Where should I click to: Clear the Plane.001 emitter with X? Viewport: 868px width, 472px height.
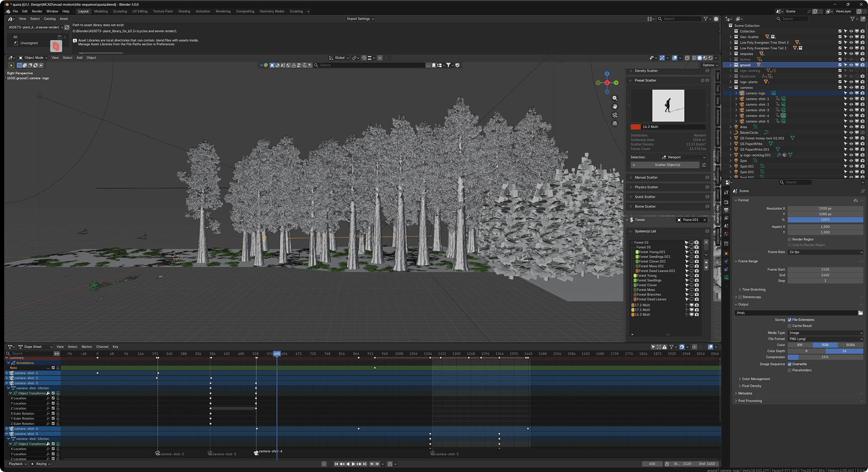coord(704,220)
